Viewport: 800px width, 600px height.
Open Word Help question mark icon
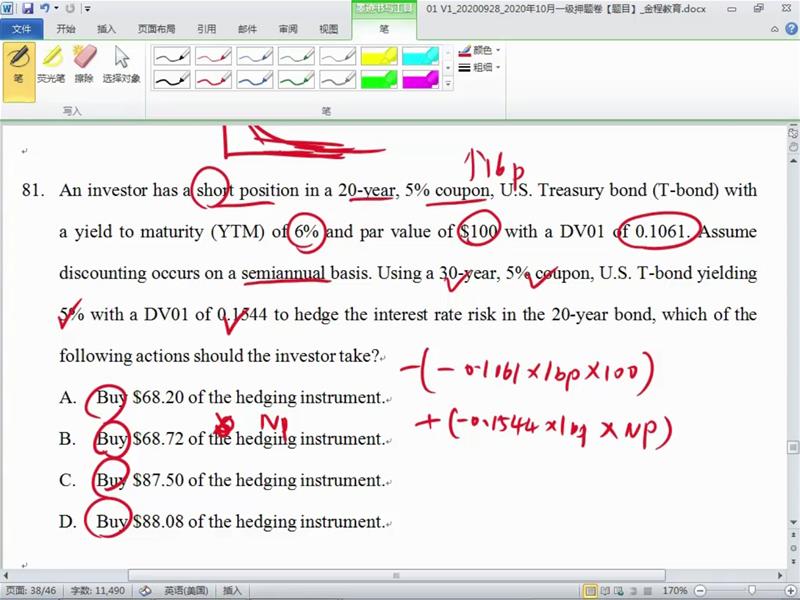click(790, 29)
